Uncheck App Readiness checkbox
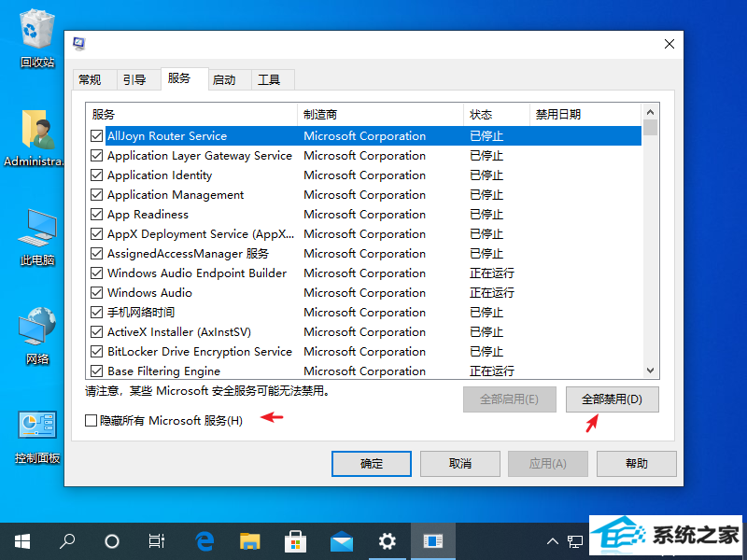Image resolution: width=747 pixels, height=560 pixels. (97, 214)
